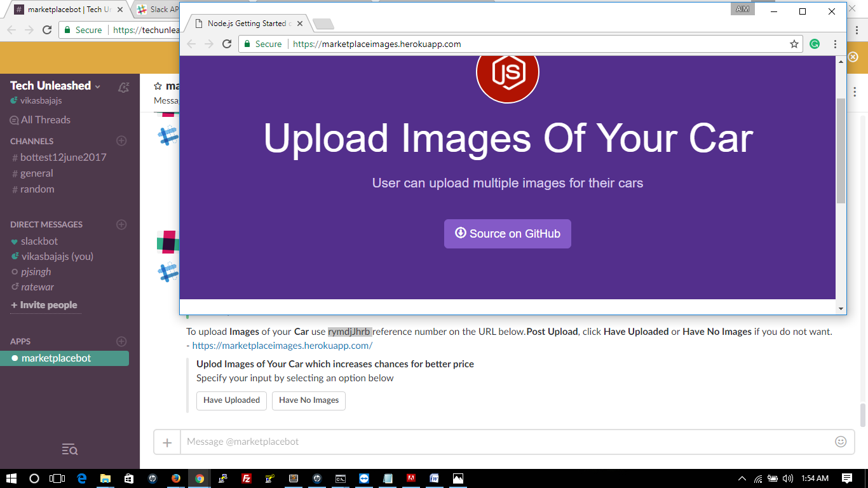Open Slack quick switcher icon
Viewport: 868px width, 488px height.
pos(70,450)
